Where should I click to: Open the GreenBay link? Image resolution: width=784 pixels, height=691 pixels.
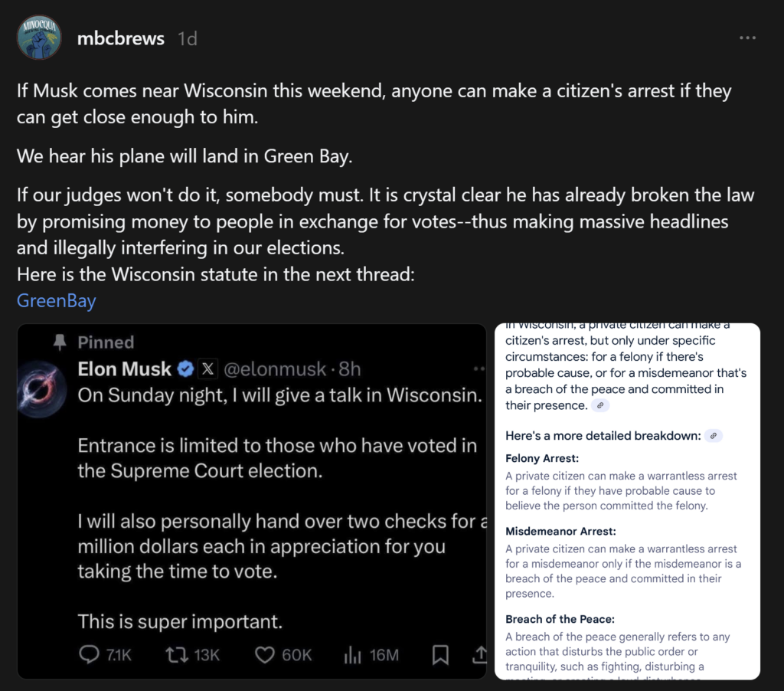point(56,301)
